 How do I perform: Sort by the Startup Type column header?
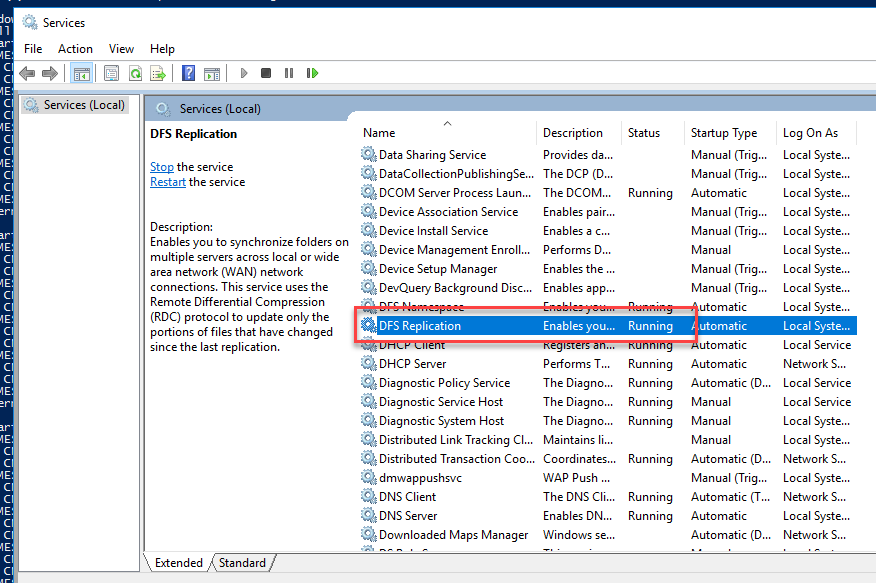[723, 132]
